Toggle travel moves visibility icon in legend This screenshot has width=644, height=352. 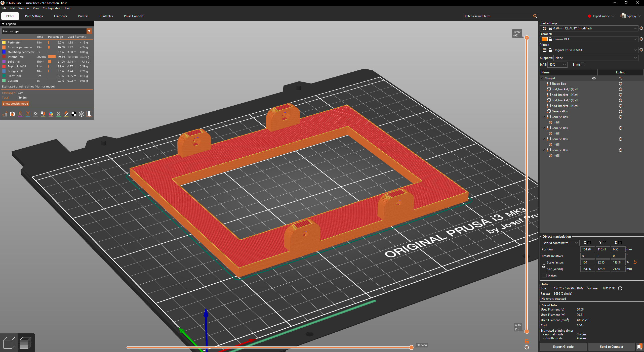(5, 114)
